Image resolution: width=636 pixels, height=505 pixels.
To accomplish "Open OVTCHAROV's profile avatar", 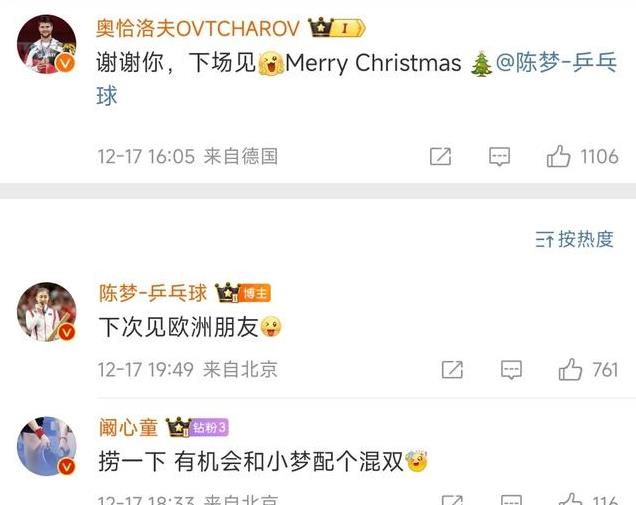I will tap(46, 44).
